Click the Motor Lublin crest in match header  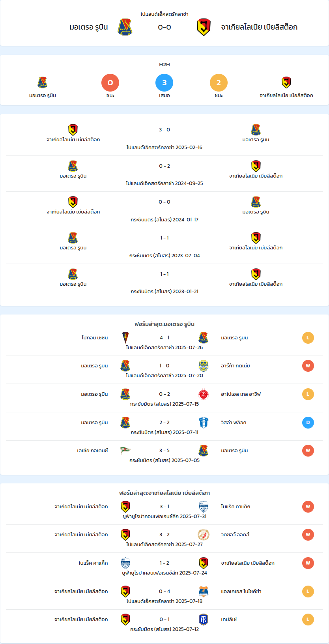(125, 27)
